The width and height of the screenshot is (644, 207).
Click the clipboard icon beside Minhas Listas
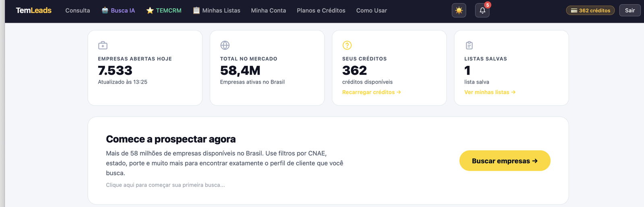coord(196,10)
